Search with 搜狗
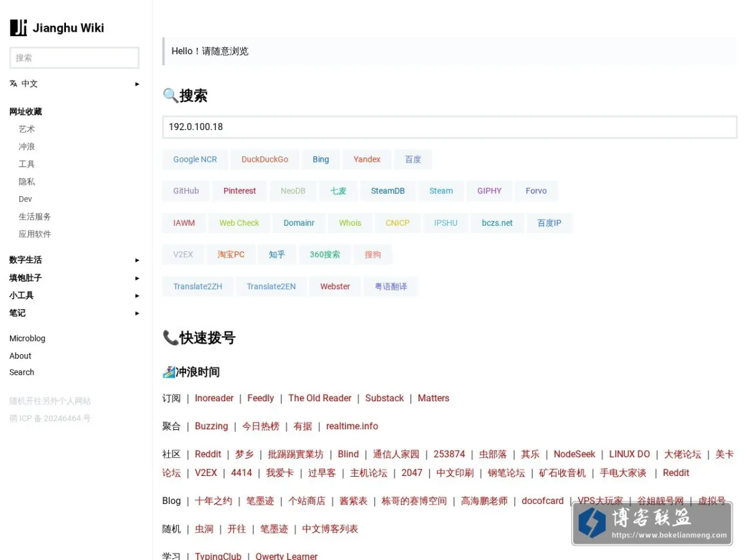 [373, 254]
